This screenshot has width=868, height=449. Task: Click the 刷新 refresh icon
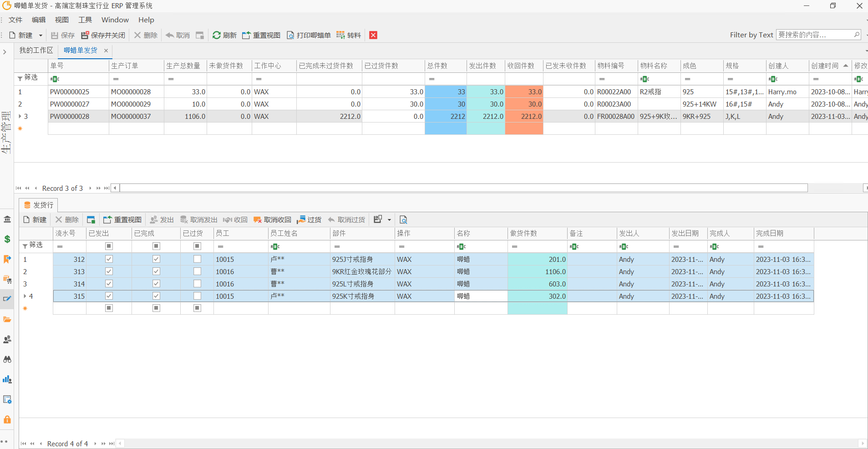217,35
